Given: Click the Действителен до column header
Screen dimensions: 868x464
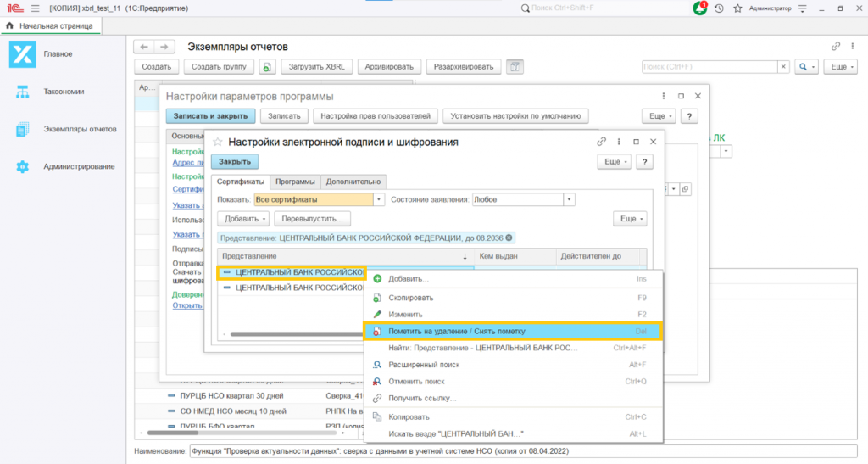Looking at the screenshot, I should click(x=598, y=256).
